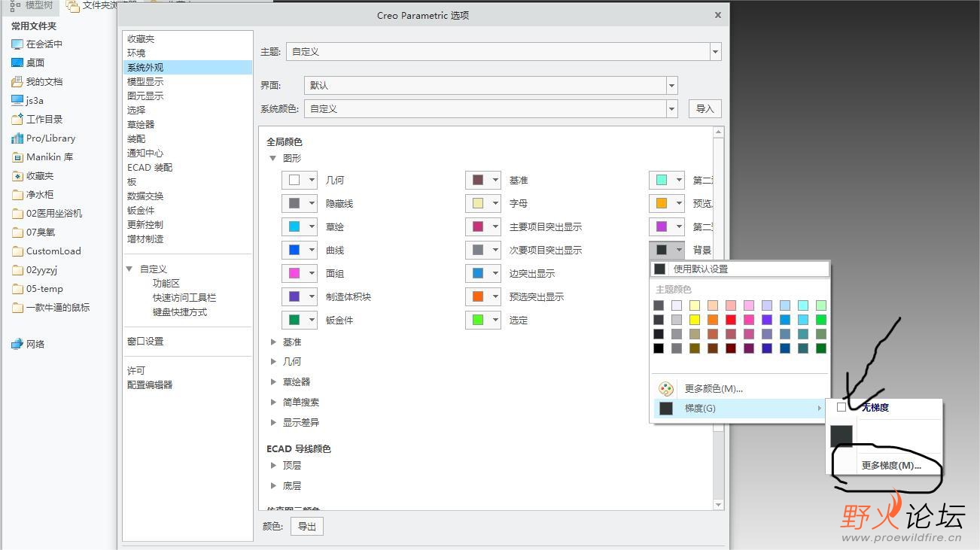This screenshot has width=980, height=550.
Task: Select 图元显示 in options list
Action: (x=145, y=96)
